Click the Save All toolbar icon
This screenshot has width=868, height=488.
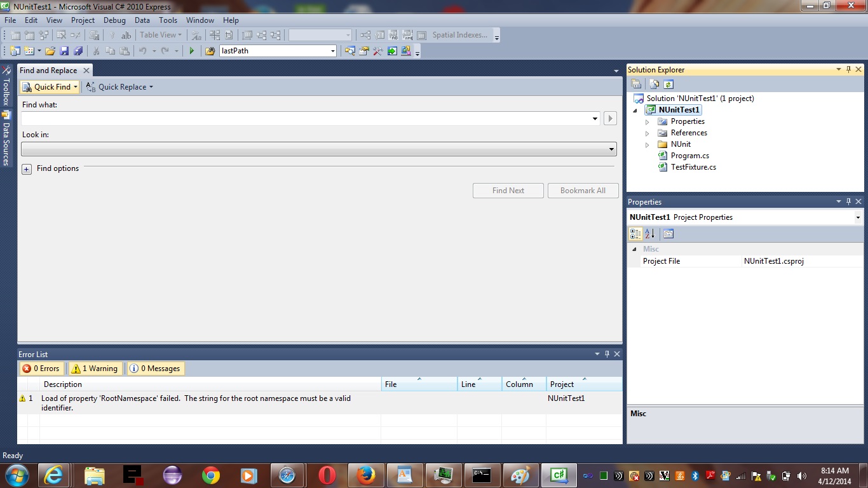click(78, 51)
